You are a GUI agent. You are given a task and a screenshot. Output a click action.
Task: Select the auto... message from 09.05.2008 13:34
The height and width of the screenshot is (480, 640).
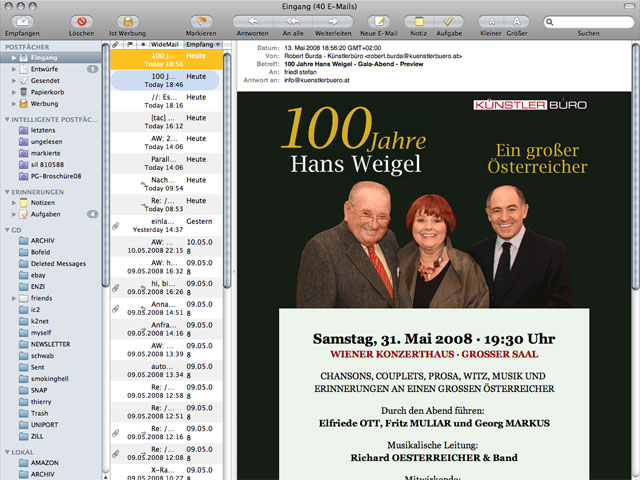167,370
